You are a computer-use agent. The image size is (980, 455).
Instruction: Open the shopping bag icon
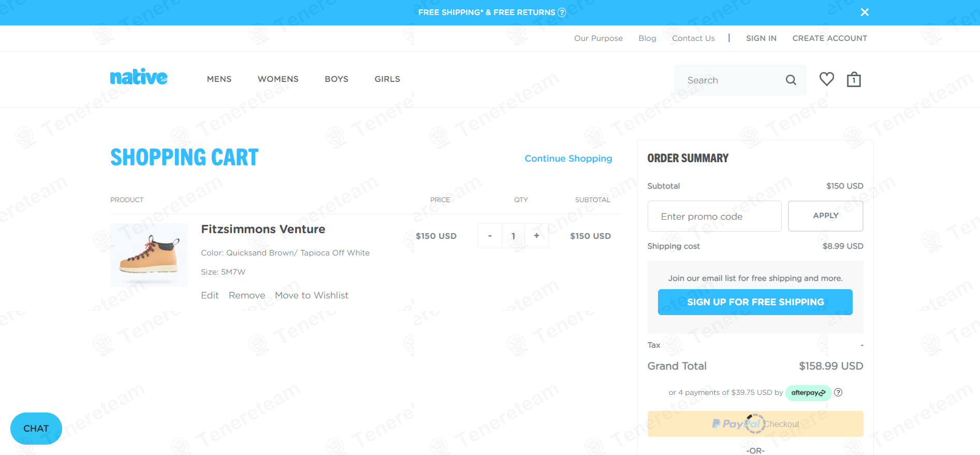point(854,79)
